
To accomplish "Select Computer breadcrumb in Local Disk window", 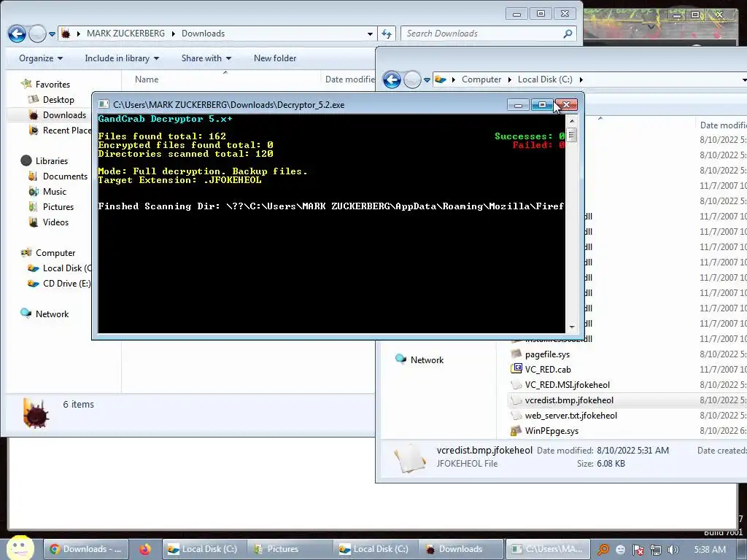I will click(x=481, y=79).
